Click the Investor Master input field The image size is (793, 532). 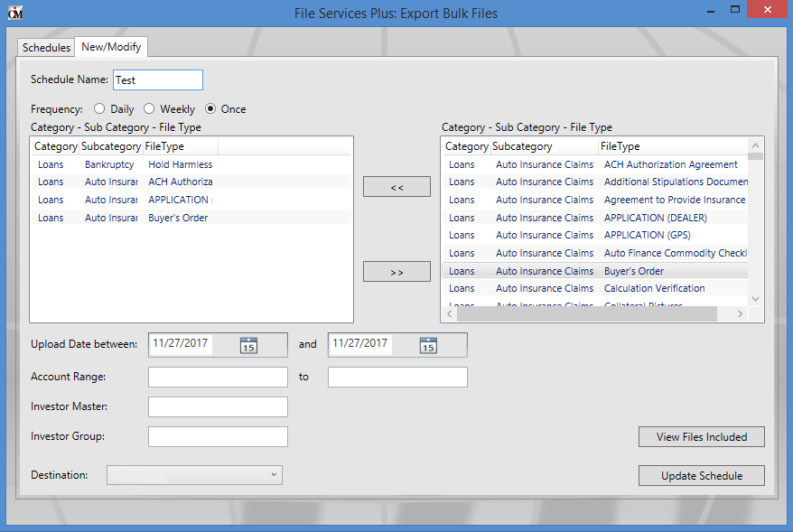(218, 407)
